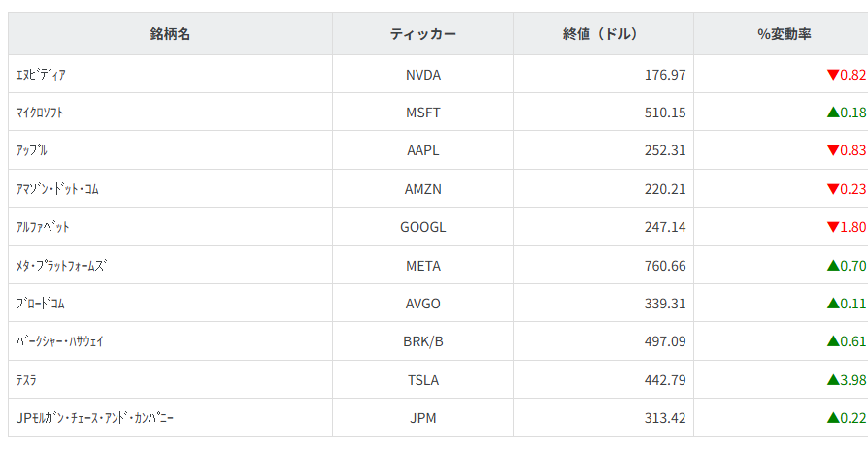Viewport: 868px width, 451px height.
Task: Click the META closing price 760.66
Action: [665, 265]
